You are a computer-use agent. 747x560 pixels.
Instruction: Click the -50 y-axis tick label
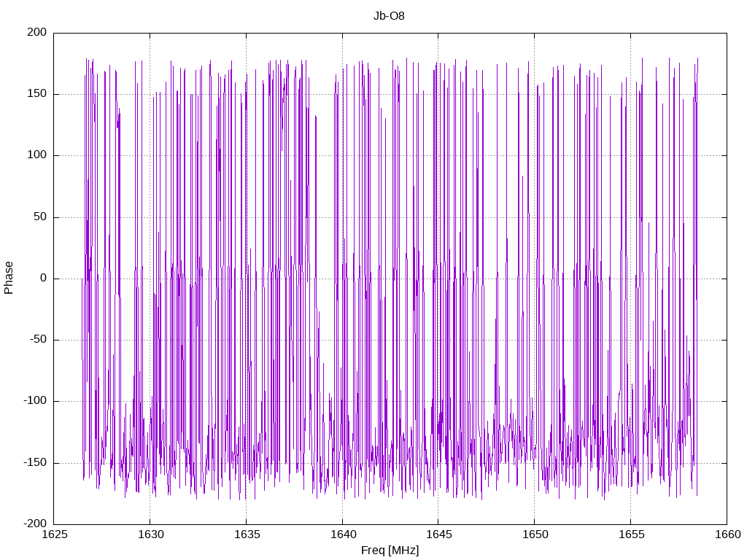[38, 340]
